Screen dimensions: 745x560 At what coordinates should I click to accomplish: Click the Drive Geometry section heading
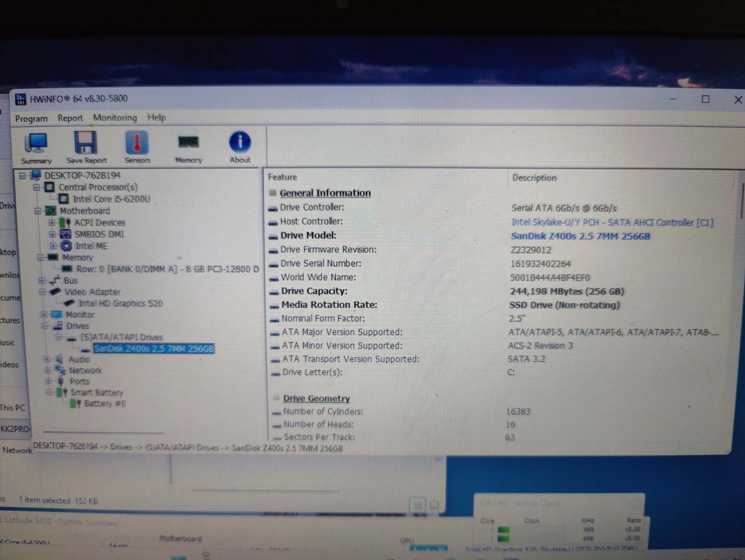[316, 398]
